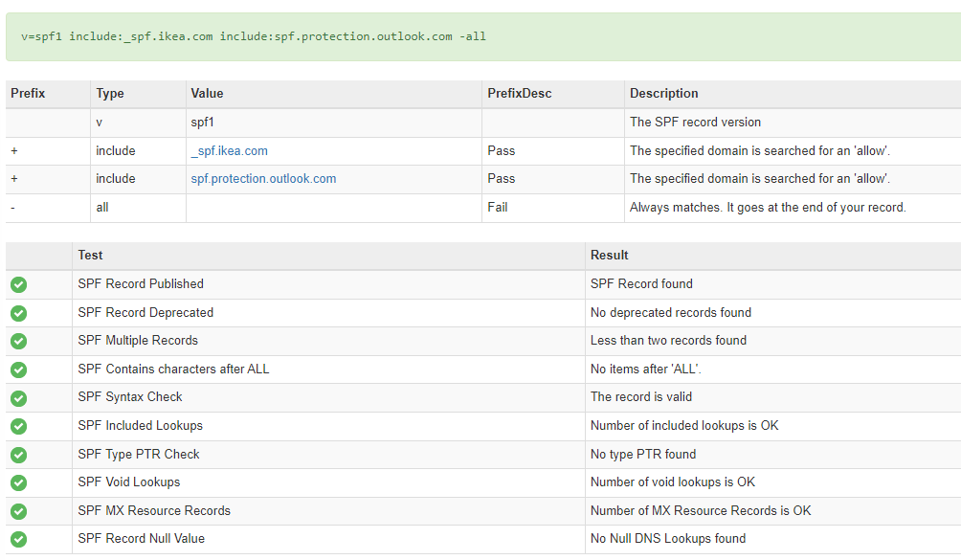The height and width of the screenshot is (560, 961).
Task: Click the Test column header
Action: 90,256
